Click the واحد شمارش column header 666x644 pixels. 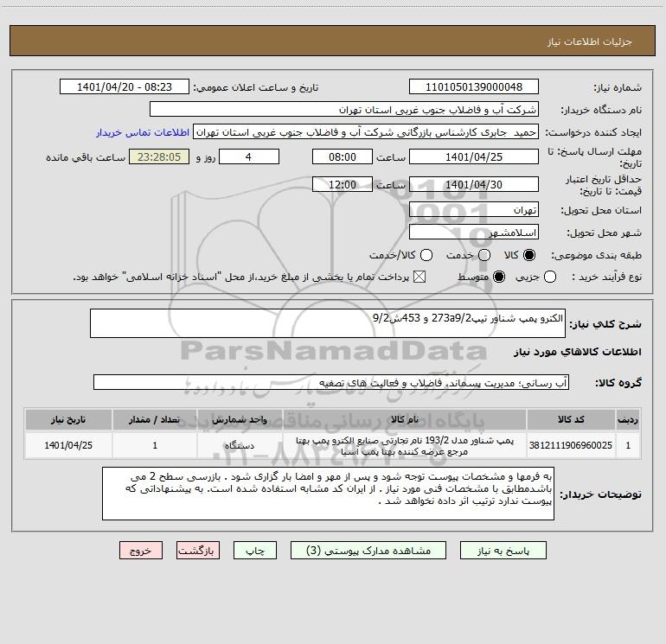point(240,419)
